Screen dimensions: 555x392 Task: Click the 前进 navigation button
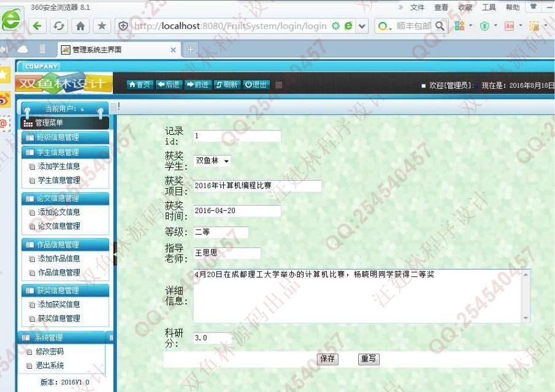tap(198, 85)
